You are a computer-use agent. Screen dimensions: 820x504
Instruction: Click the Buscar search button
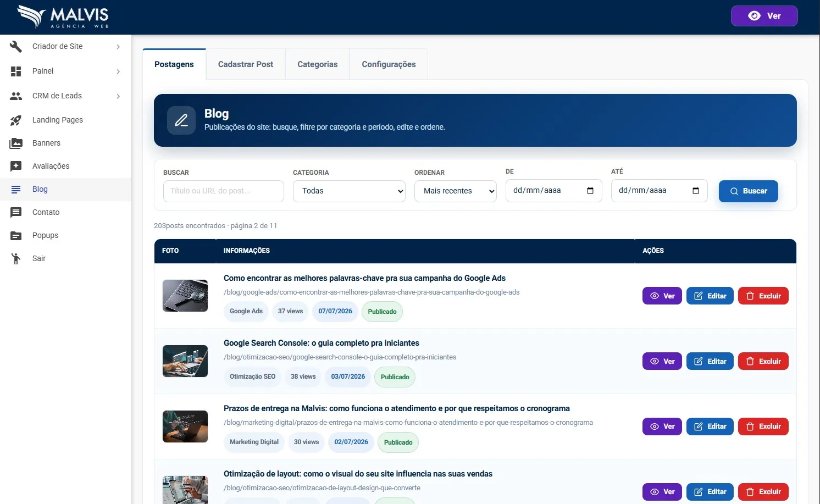pyautogui.click(x=749, y=191)
